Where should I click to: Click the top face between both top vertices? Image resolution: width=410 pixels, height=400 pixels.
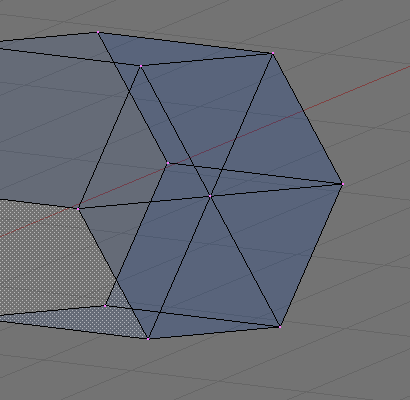pos(187,50)
